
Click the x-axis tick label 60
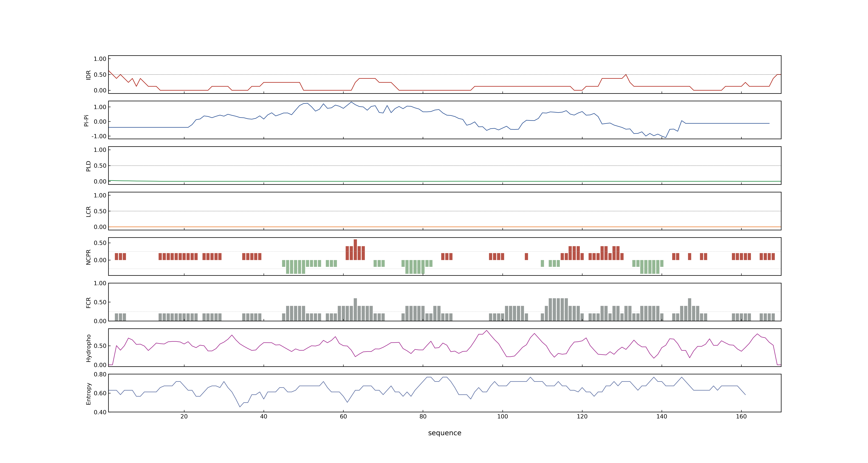coord(343,416)
